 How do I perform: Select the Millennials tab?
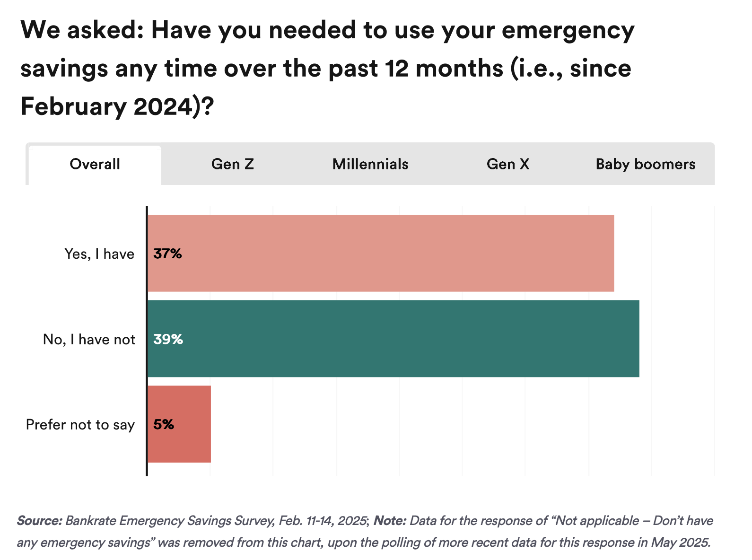370,164
